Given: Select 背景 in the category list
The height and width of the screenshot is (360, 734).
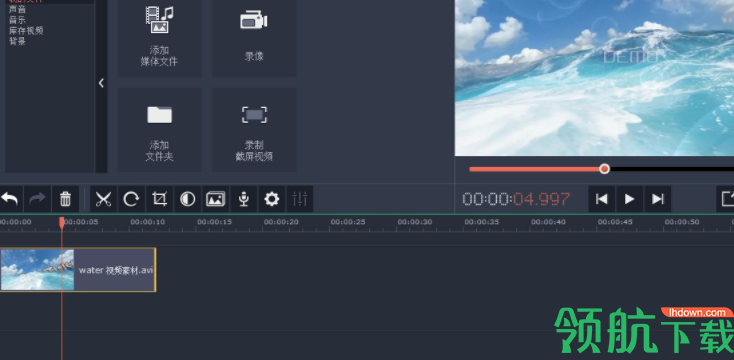Looking at the screenshot, I should pyautogui.click(x=18, y=41).
